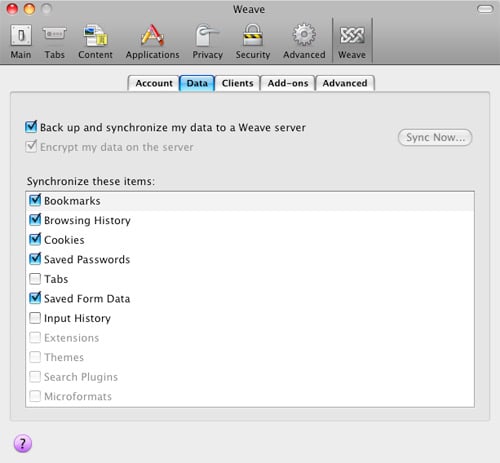
Task: Click the Sync Now... button
Action: [x=435, y=137]
